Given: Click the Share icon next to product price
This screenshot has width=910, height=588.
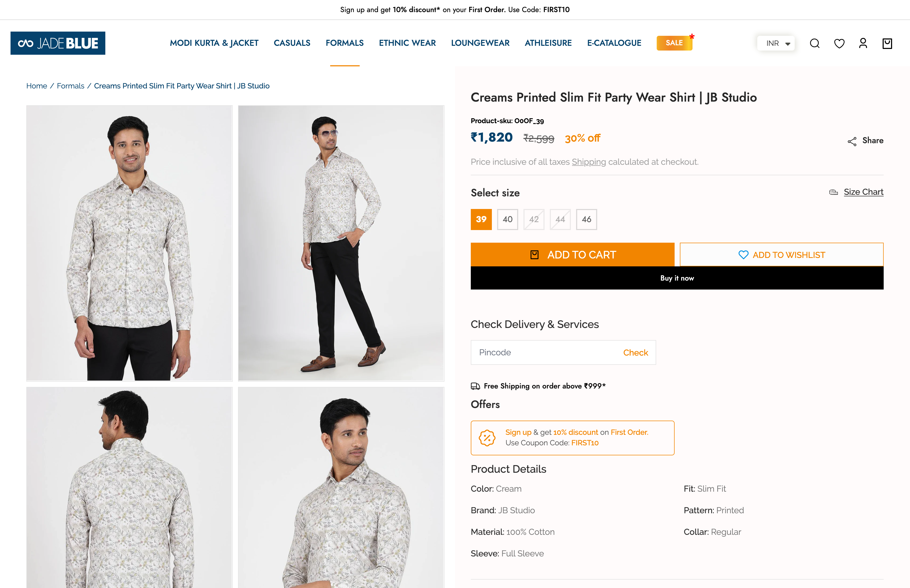Looking at the screenshot, I should point(852,141).
